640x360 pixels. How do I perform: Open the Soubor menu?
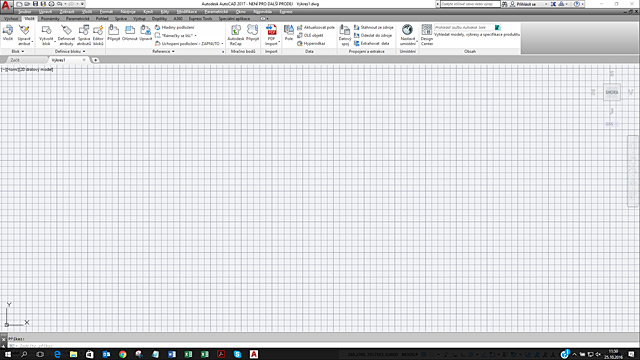coord(25,12)
